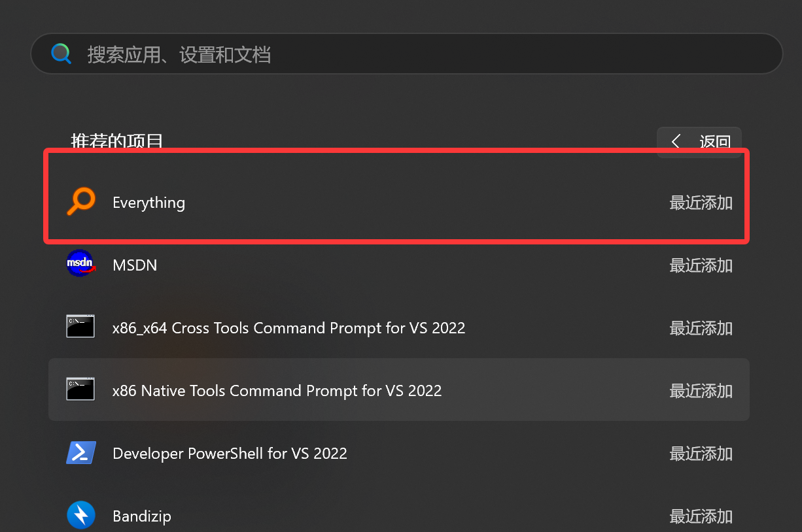Click the 推荐的项目 section header
The height and width of the screenshot is (532, 802).
coord(117,141)
